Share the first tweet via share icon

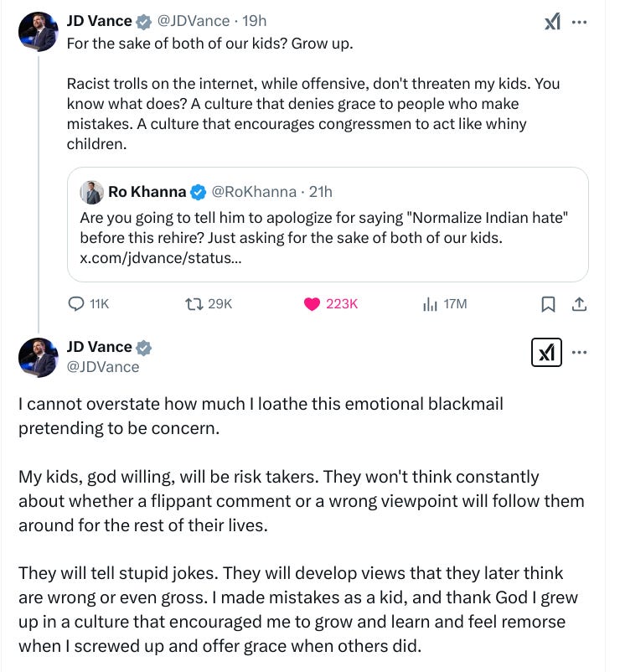578,304
